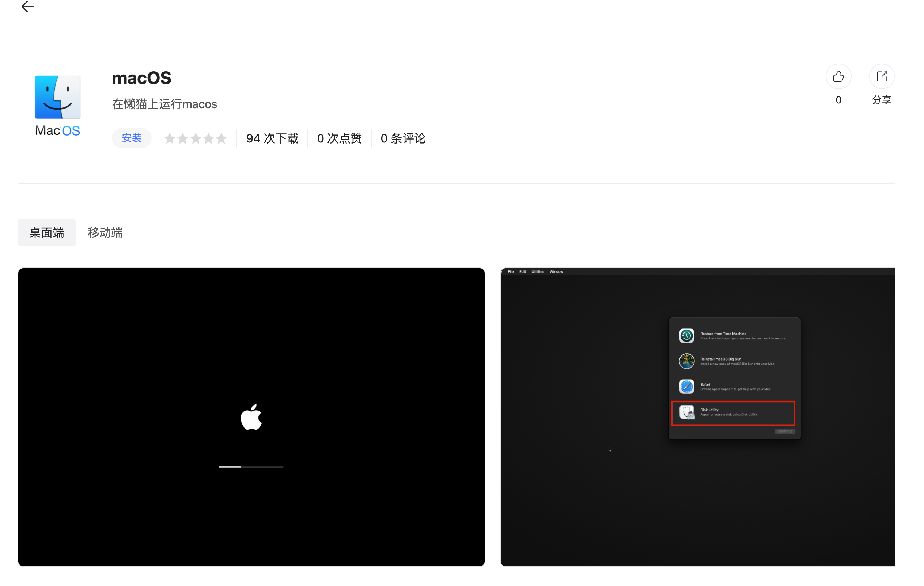Screen dimensions: 924x586
Task: Rate the app with the first star
Action: point(170,138)
